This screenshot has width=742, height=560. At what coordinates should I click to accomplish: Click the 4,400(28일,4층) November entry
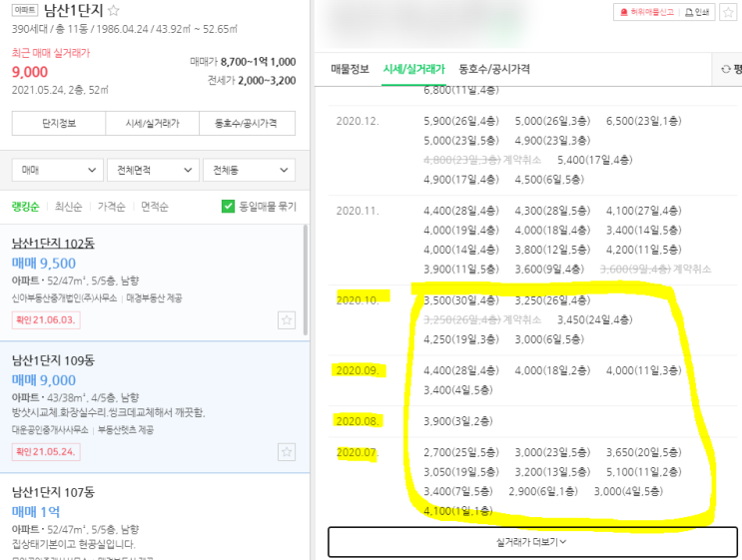click(461, 211)
